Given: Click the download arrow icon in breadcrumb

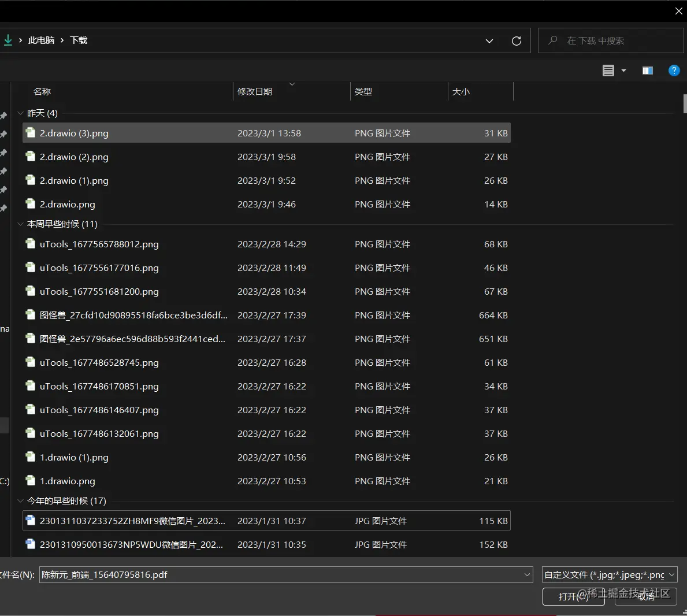Looking at the screenshot, I should click(x=8, y=40).
